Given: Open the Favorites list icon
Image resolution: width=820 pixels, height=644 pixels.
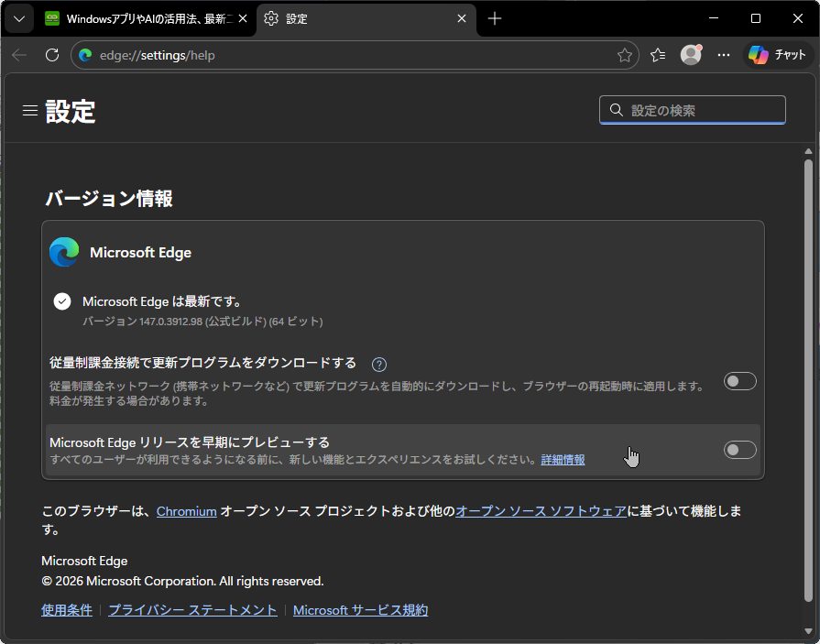Looking at the screenshot, I should [658, 55].
